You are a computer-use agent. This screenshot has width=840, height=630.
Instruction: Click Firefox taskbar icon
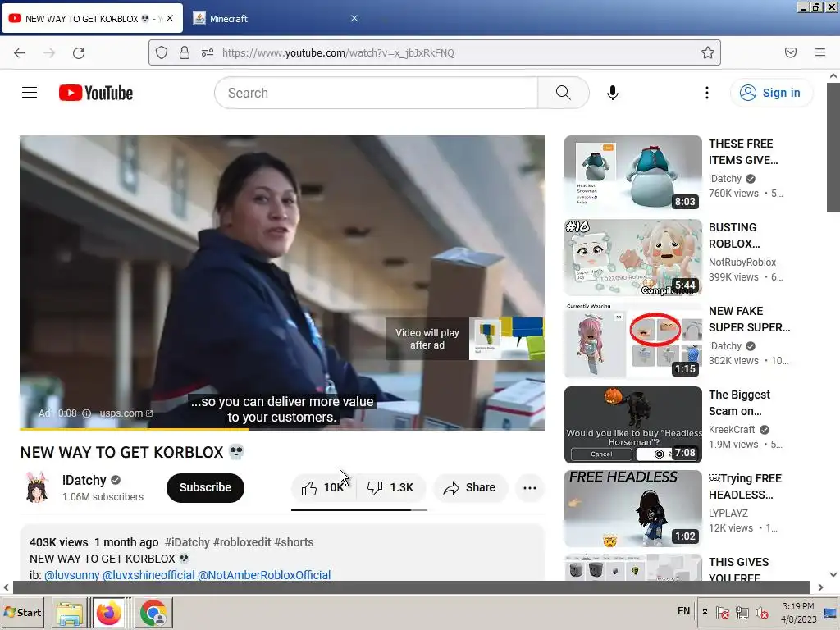109,613
